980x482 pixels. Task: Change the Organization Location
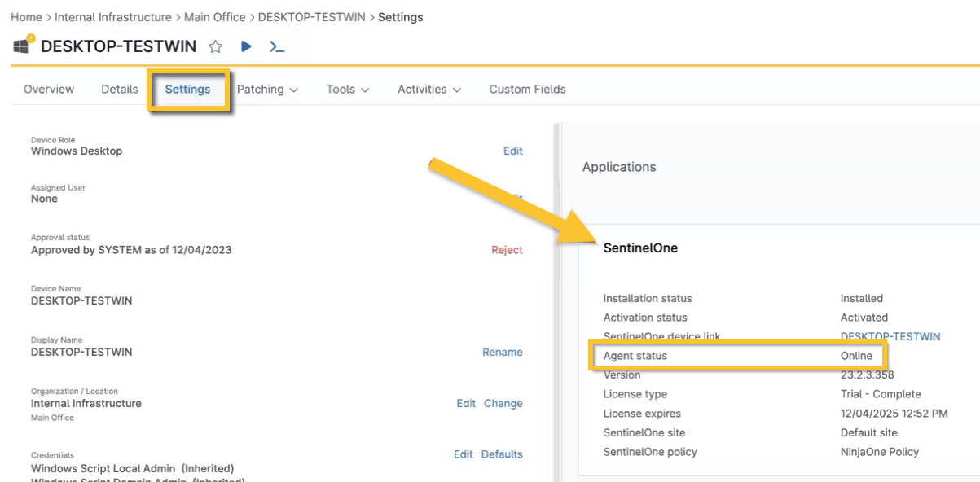pos(503,403)
